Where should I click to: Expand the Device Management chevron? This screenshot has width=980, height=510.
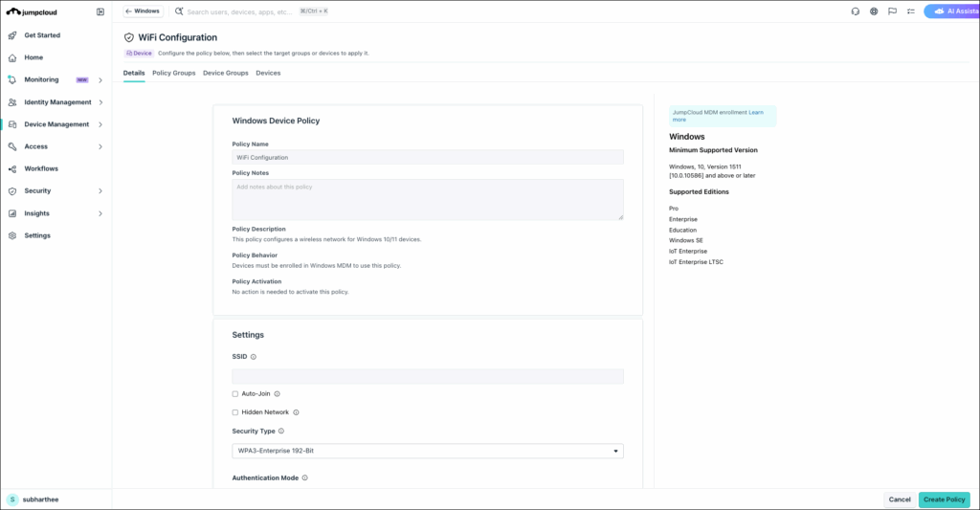pos(100,124)
